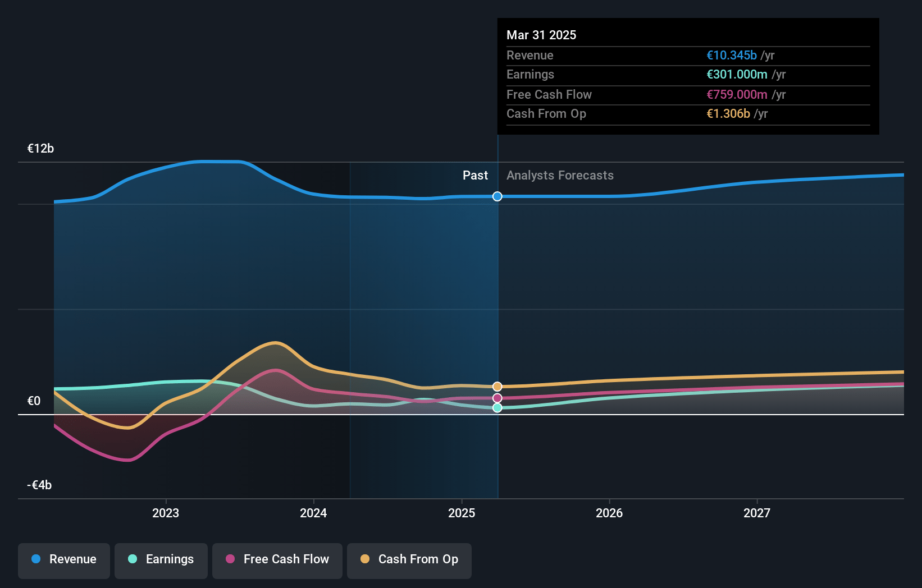Click the €759.000m free cash flow value

(737, 95)
